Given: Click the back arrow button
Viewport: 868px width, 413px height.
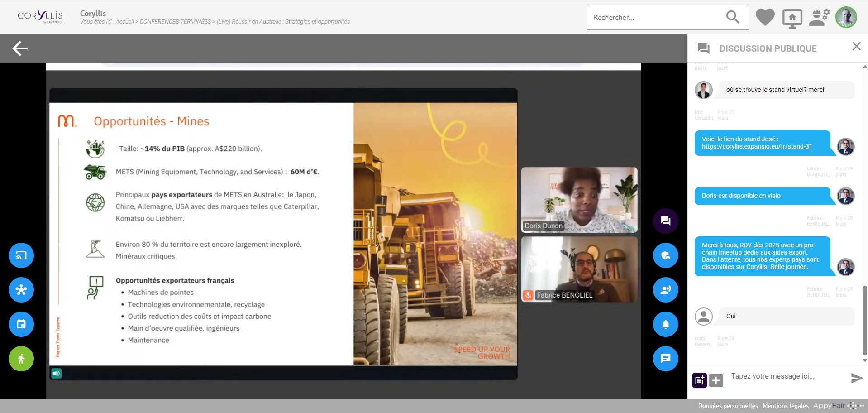Looking at the screenshot, I should [x=20, y=48].
